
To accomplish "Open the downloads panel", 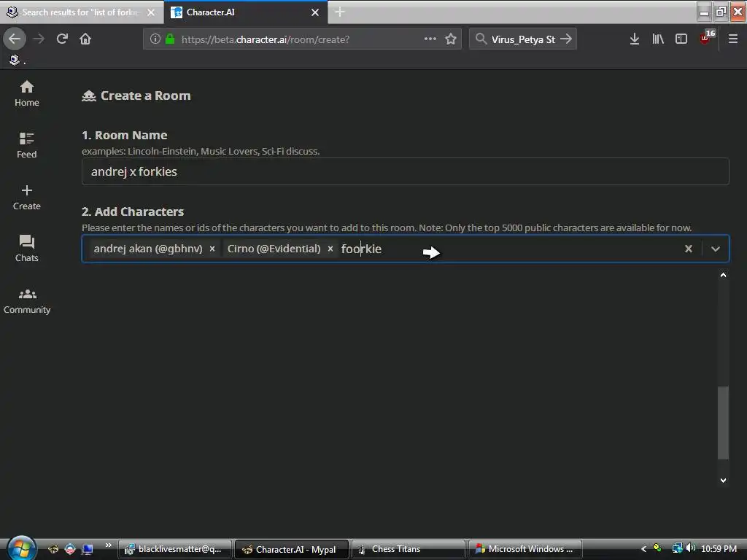I will pos(634,39).
